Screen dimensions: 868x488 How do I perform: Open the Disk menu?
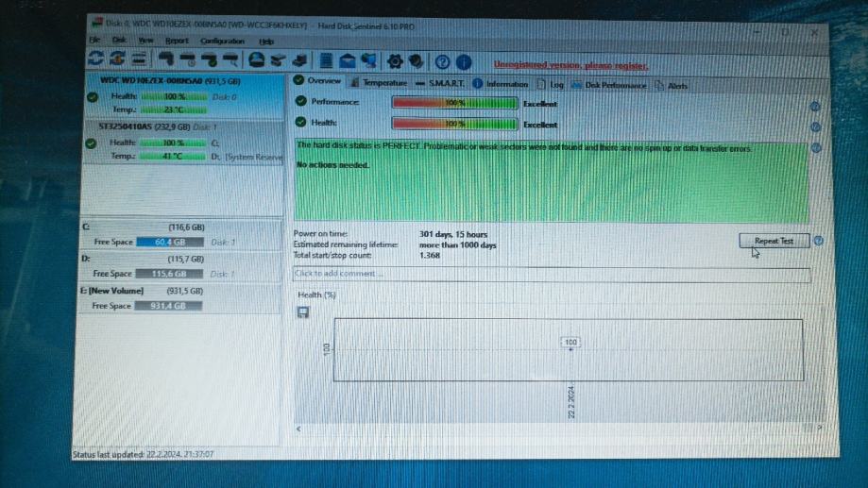[119, 40]
